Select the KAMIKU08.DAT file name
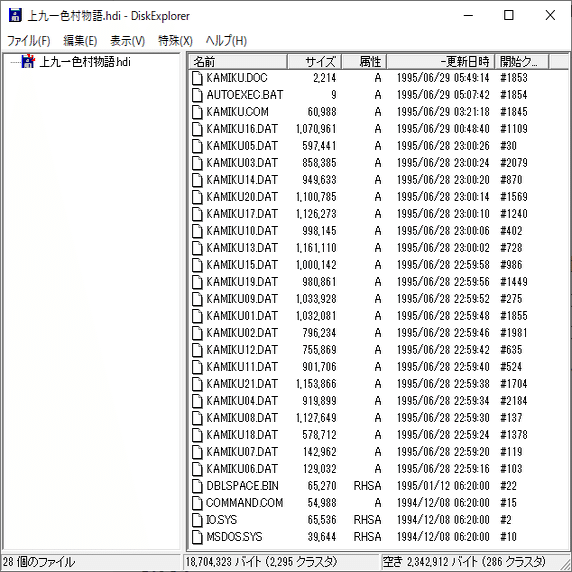572x572 pixels. [x=242, y=418]
